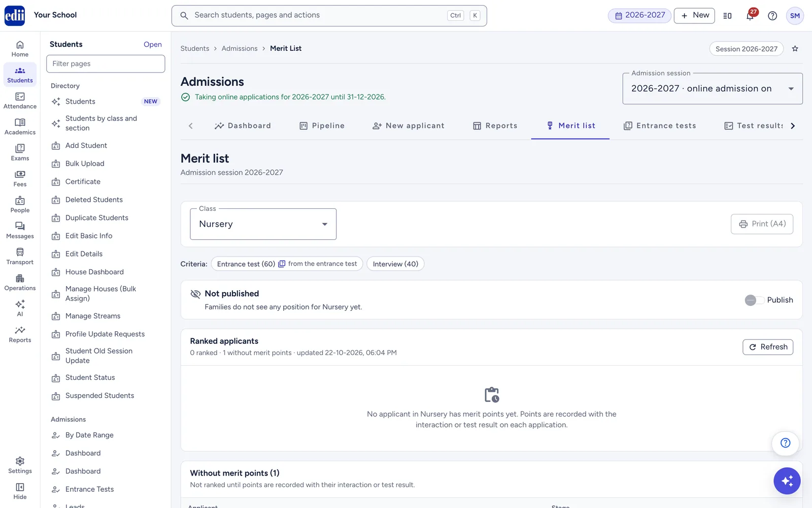Open notifications bell with 27 badge
812x508 pixels.
[750, 15]
